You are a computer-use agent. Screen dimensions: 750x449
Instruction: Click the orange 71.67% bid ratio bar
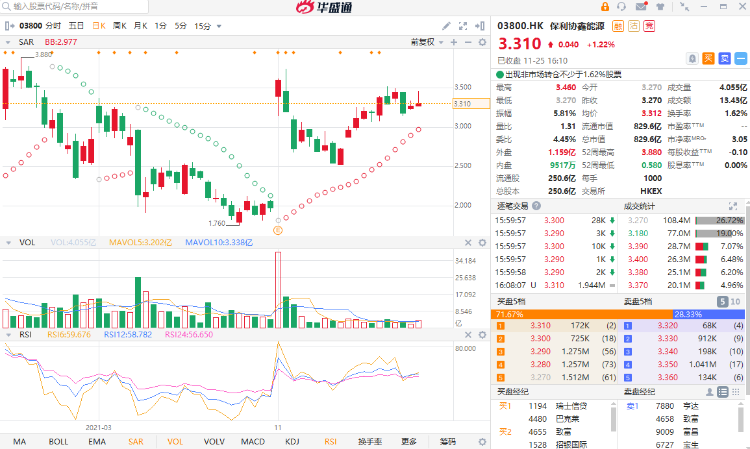pos(582,314)
